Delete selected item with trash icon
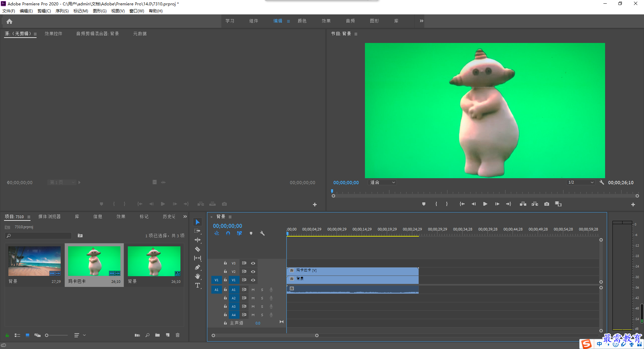644x349 pixels. tap(177, 335)
